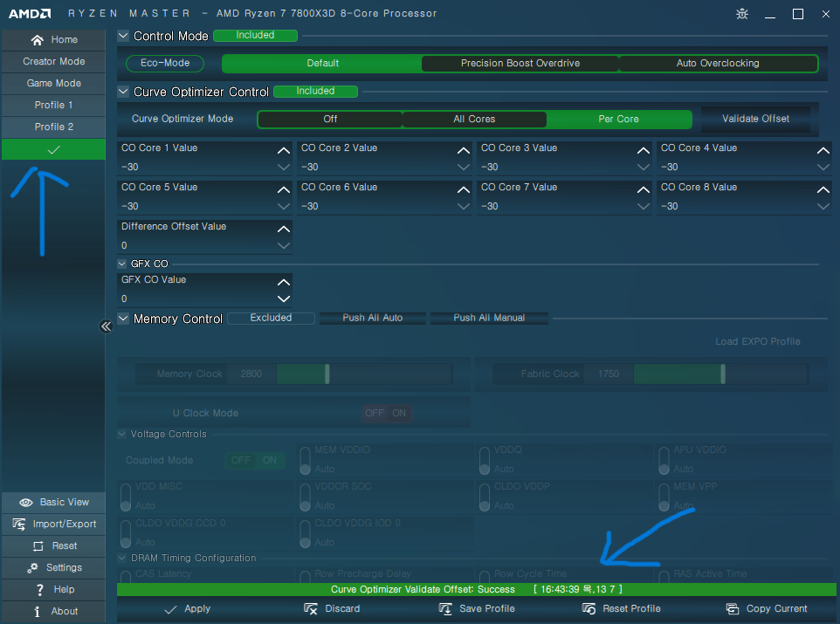Copy Current settings to profile
The width and height of the screenshot is (840, 624).
[x=767, y=609]
